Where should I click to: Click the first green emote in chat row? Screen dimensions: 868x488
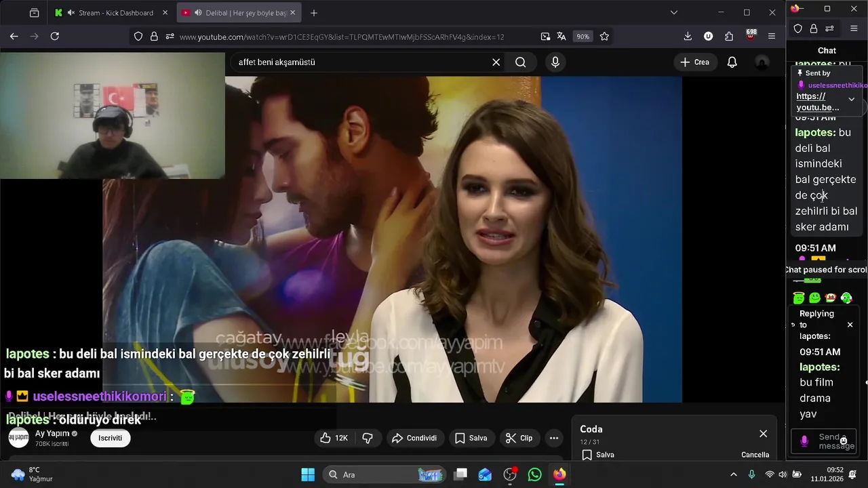click(799, 298)
